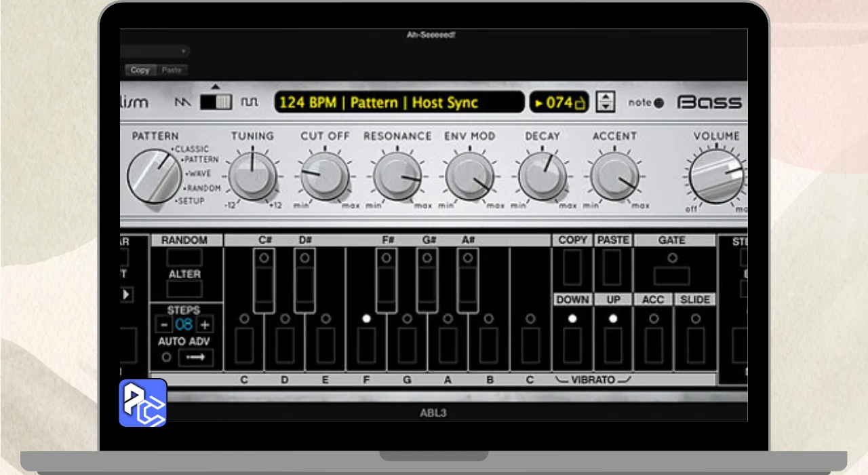This screenshot has width=868, height=475.
Task: Select the sawtooth waveform icon
Action: point(183,102)
